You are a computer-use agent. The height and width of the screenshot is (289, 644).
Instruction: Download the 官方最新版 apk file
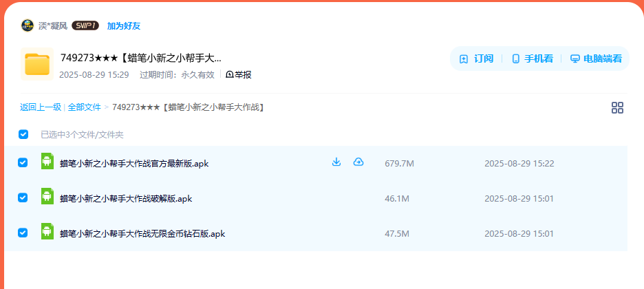coord(336,162)
